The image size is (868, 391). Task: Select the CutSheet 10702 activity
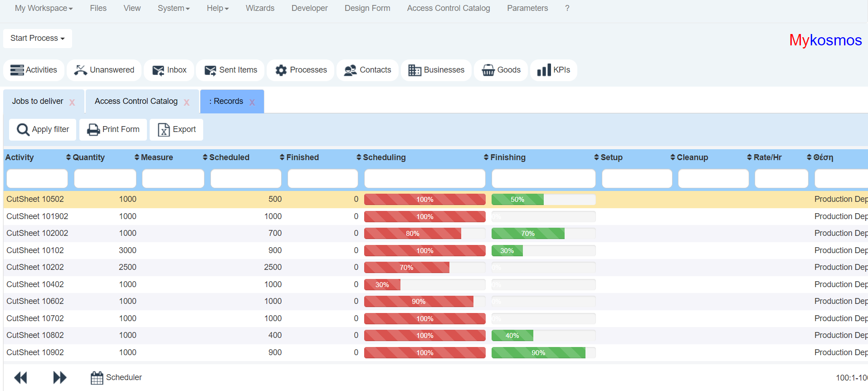click(x=35, y=318)
